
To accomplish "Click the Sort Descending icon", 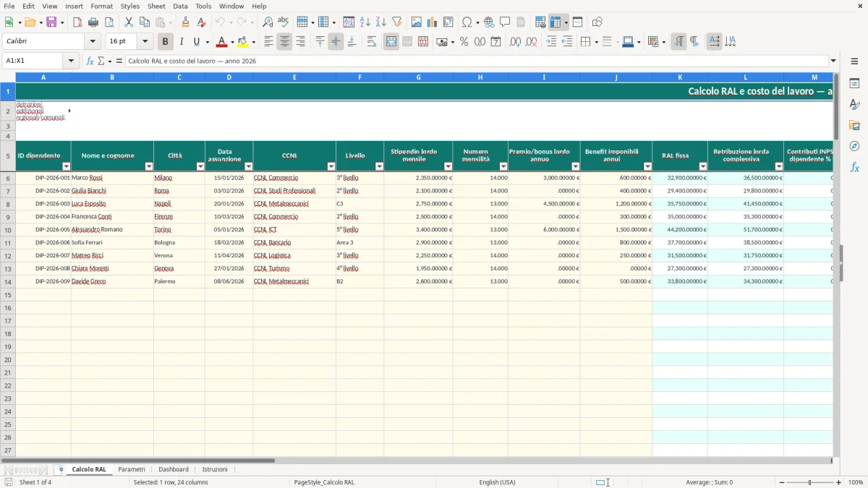I will [381, 22].
